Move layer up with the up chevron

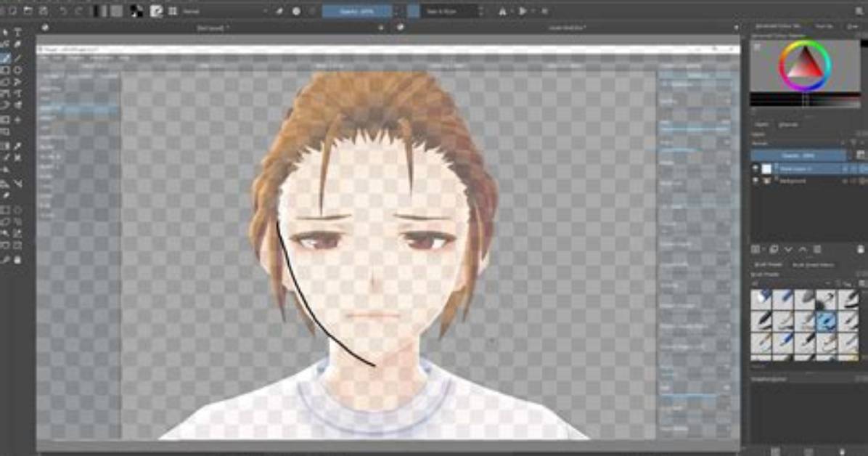click(803, 249)
